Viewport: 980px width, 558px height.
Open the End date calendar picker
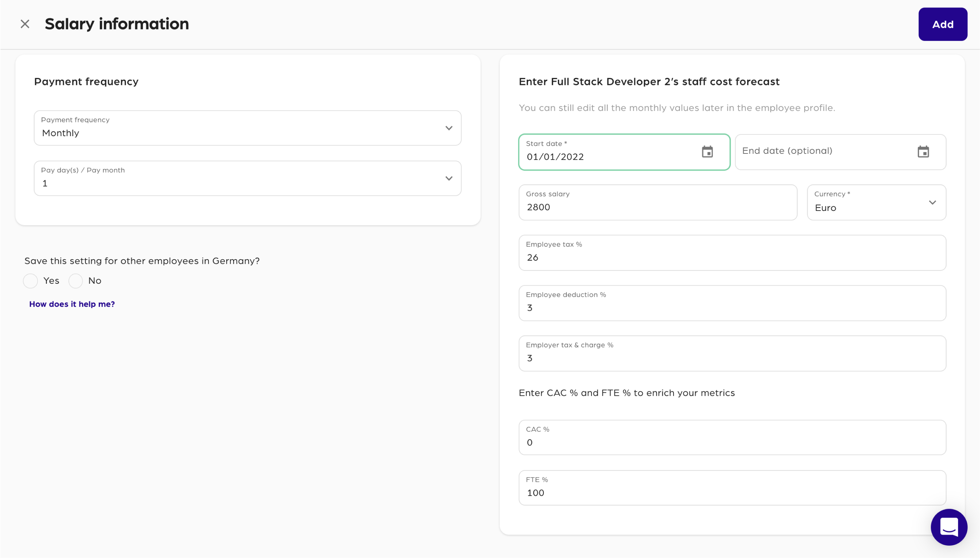[x=923, y=152]
